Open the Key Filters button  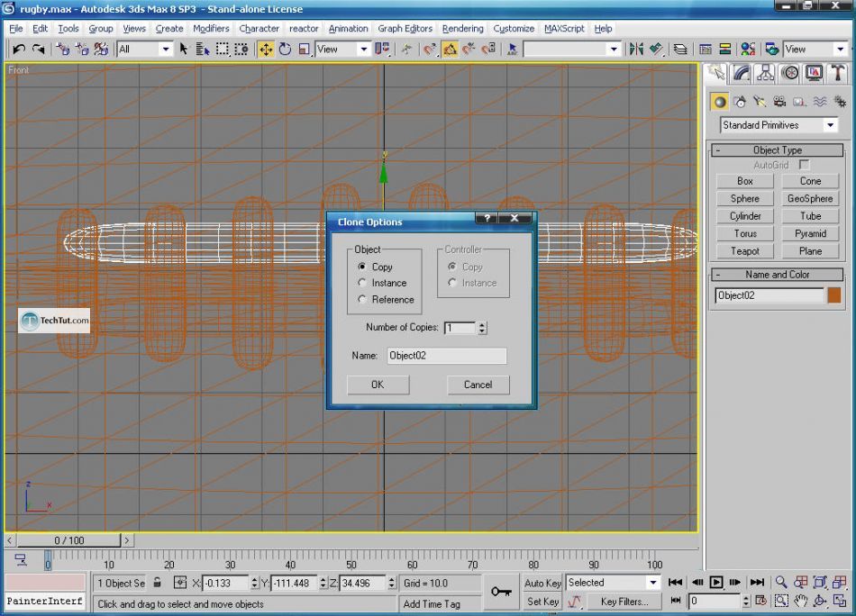pos(624,602)
